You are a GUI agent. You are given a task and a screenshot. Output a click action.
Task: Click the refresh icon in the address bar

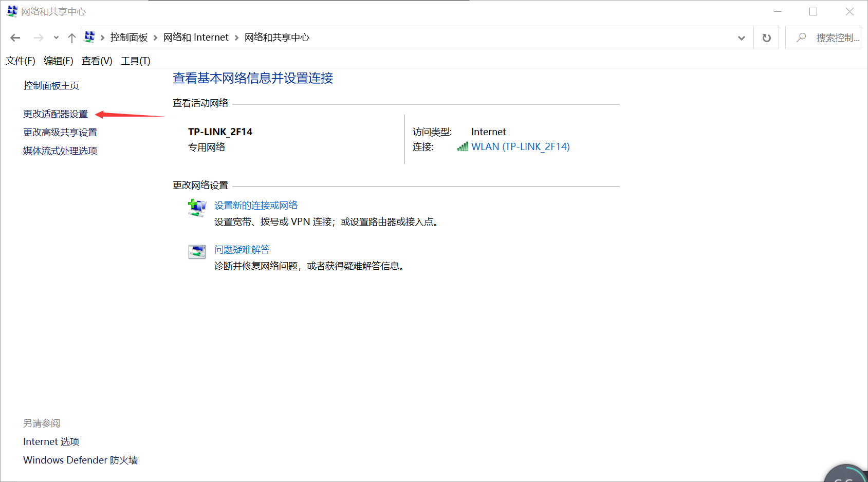click(766, 38)
